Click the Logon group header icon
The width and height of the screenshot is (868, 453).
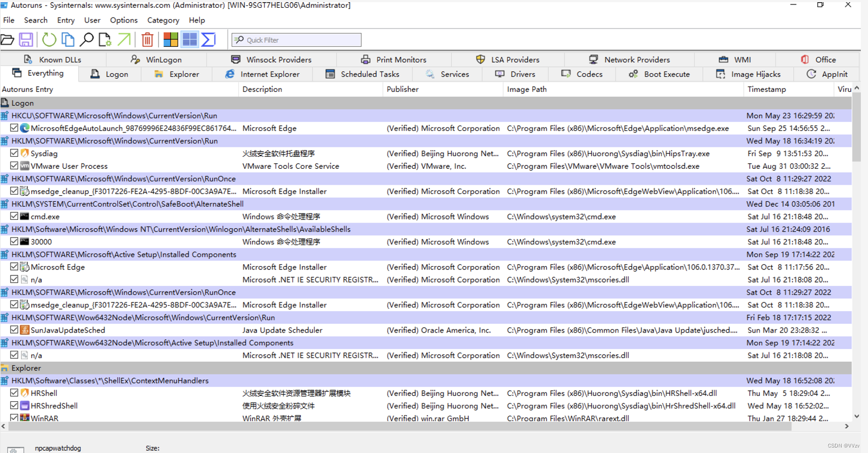click(x=5, y=103)
